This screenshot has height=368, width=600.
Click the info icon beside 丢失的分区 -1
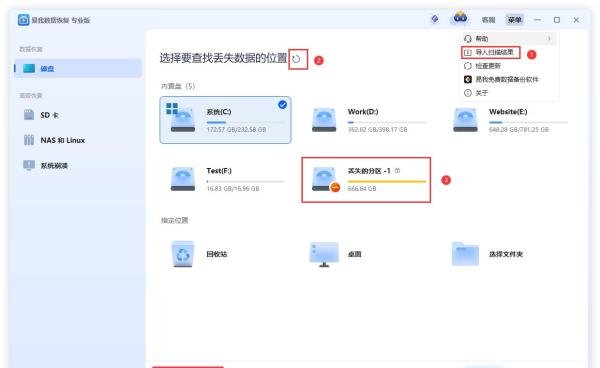(398, 171)
